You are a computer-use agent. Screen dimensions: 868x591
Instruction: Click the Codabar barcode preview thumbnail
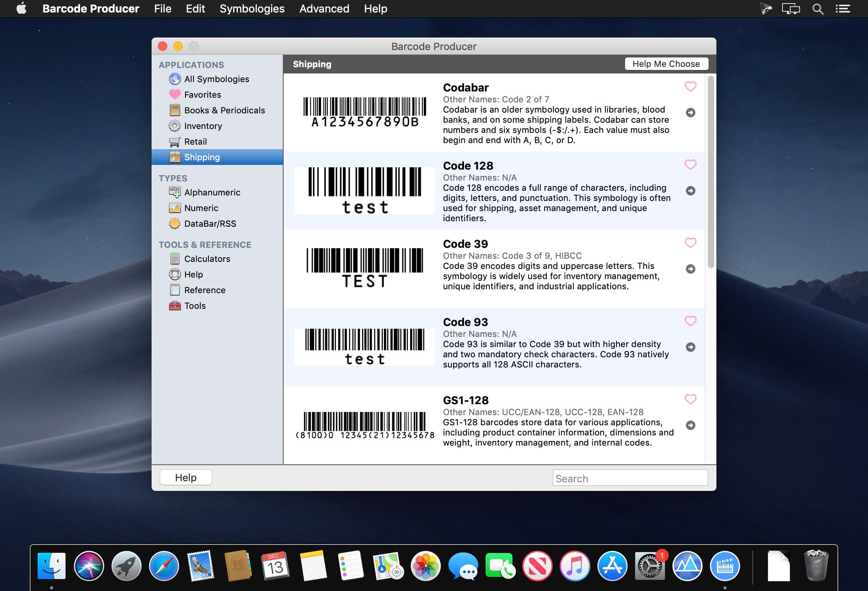tap(365, 113)
